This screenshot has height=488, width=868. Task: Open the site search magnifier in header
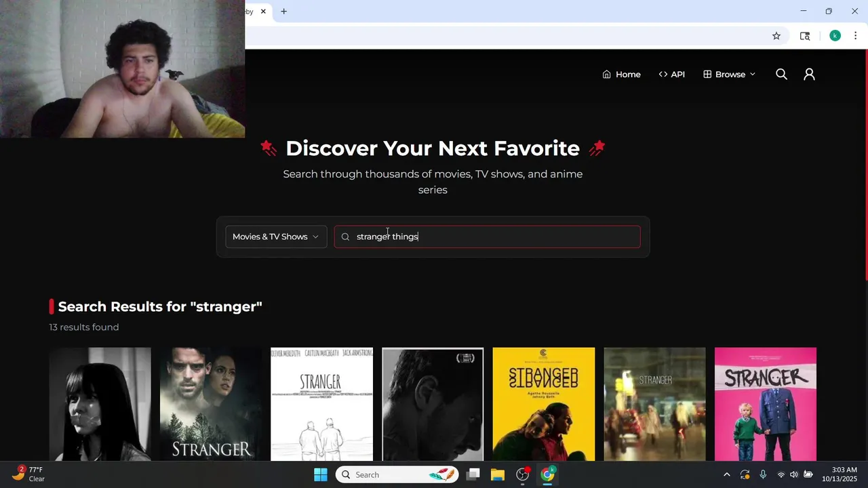coord(781,75)
